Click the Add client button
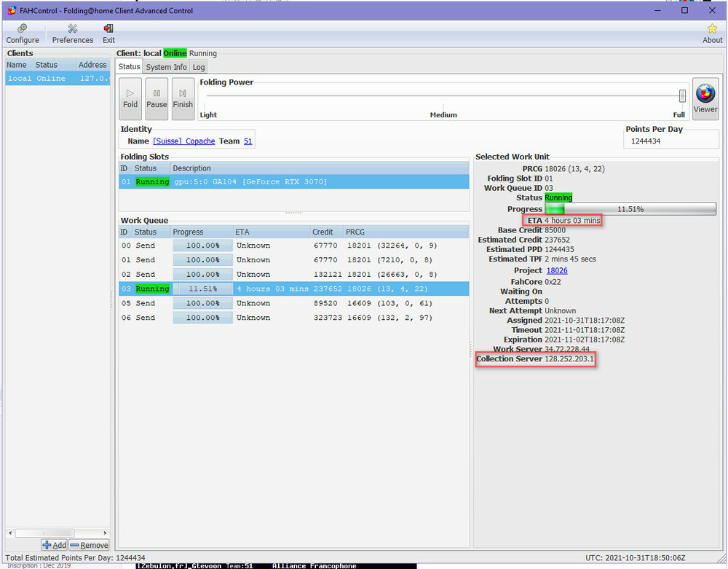Viewport: 728px width, 569px height. 55,545
